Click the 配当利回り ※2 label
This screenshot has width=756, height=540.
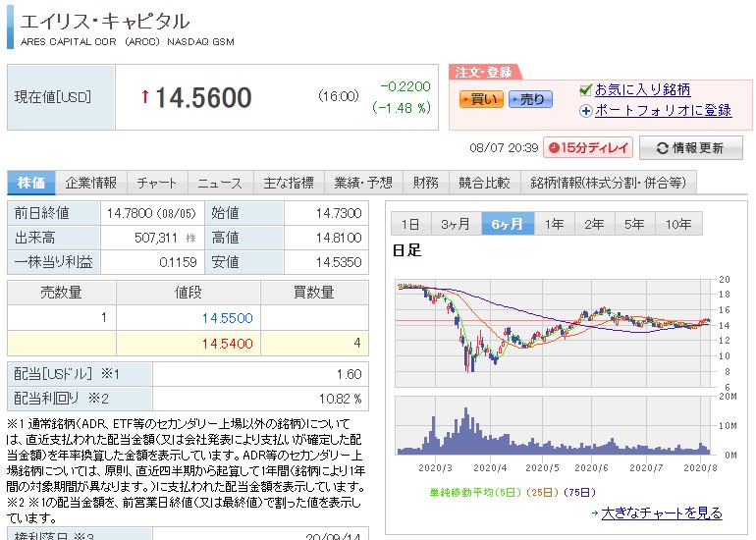pos(61,399)
